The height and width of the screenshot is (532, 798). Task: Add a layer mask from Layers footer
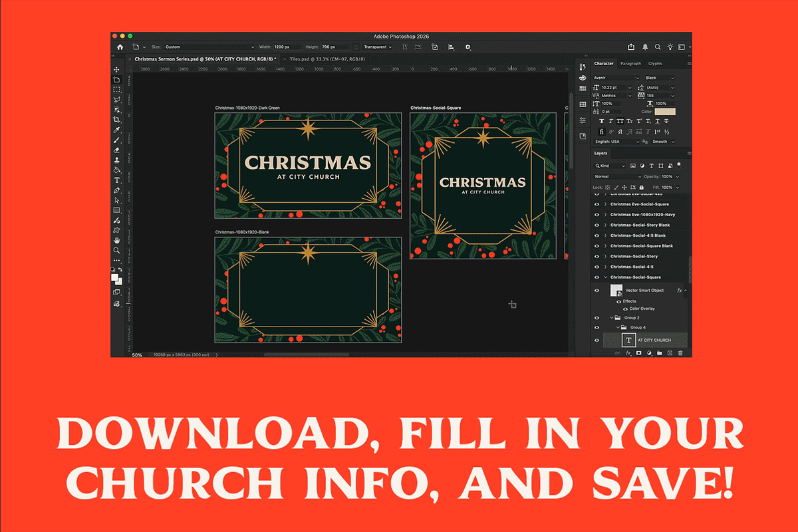[638, 353]
